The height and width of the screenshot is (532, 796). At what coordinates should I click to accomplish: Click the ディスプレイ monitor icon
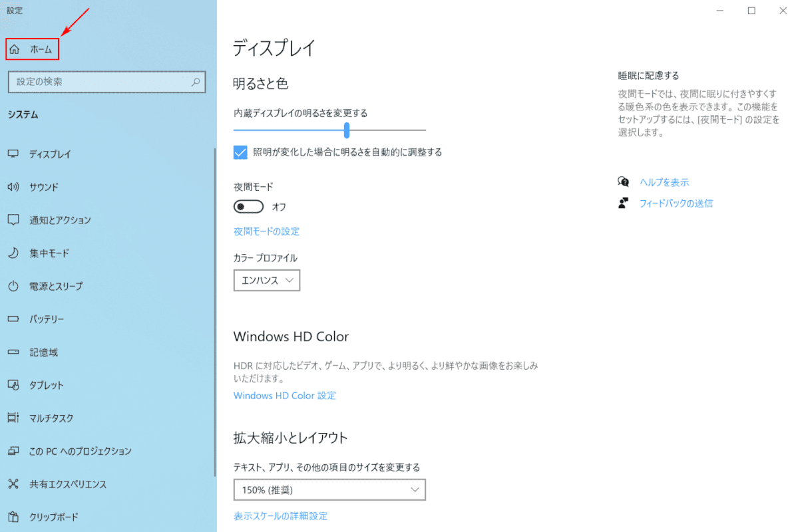tap(14, 154)
